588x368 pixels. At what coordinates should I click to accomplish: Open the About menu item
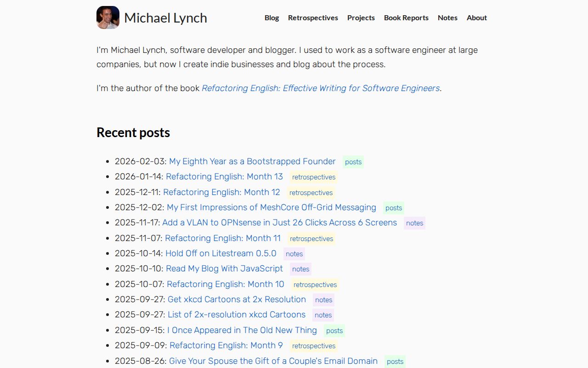pos(476,17)
